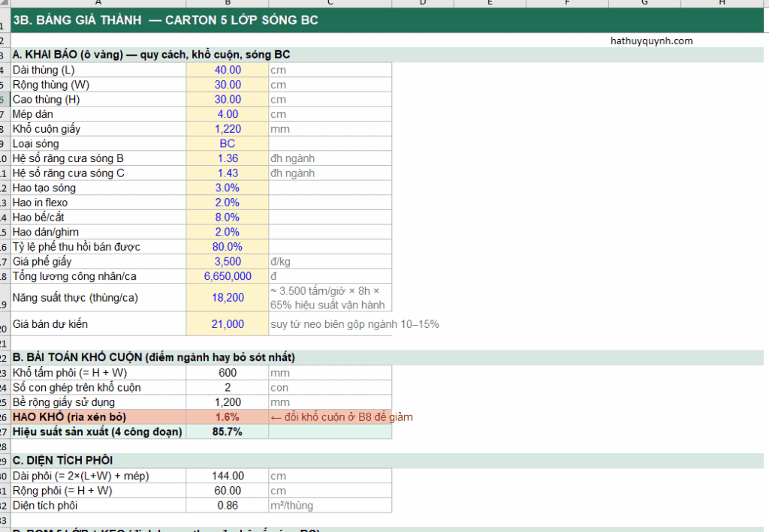The width and height of the screenshot is (769, 532).
Task: Select Hao bế/cắt value 8.0%
Action: (x=228, y=217)
